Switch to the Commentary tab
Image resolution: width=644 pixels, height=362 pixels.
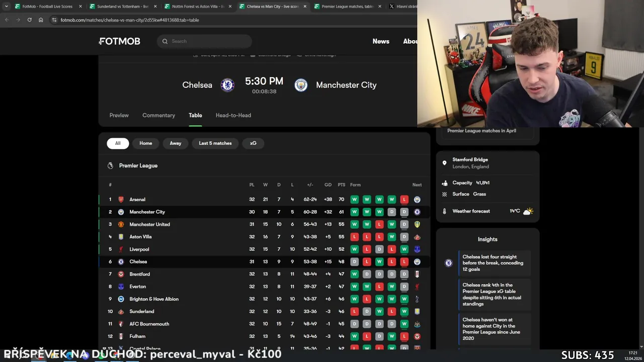click(x=158, y=115)
